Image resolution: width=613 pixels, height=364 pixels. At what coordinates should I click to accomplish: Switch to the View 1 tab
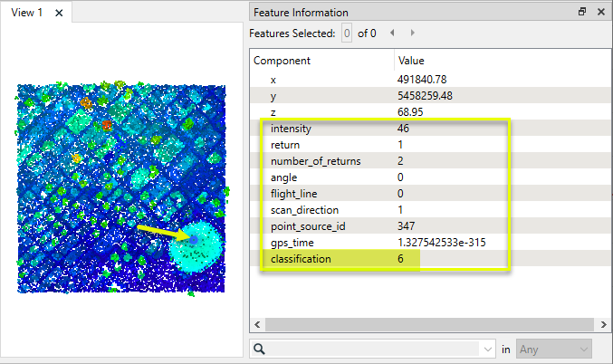(27, 13)
